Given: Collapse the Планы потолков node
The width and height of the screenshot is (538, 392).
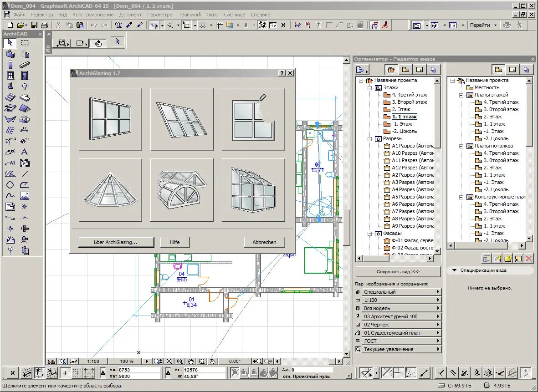Looking at the screenshot, I should point(461,146).
